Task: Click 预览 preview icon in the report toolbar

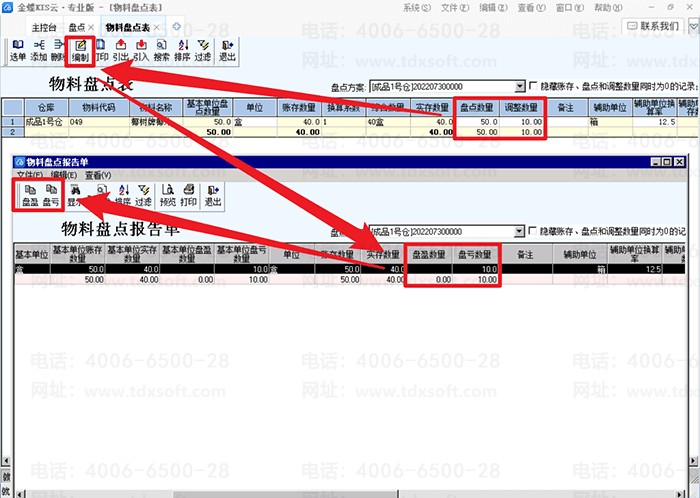Action: click(168, 195)
